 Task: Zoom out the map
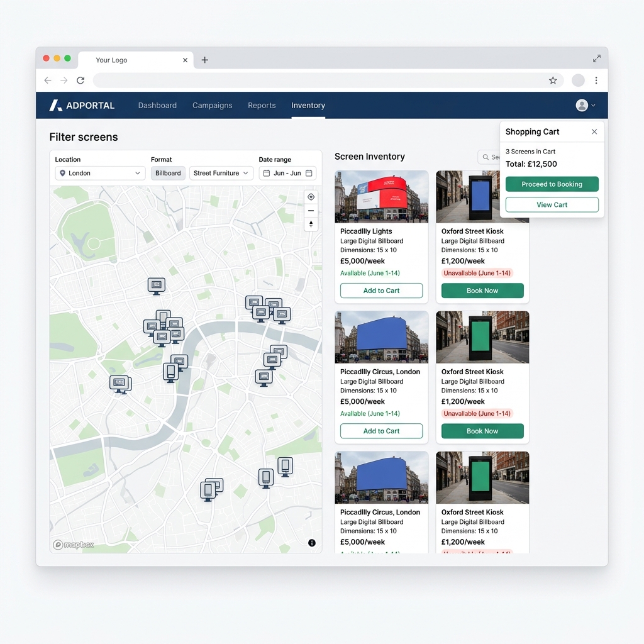311,211
